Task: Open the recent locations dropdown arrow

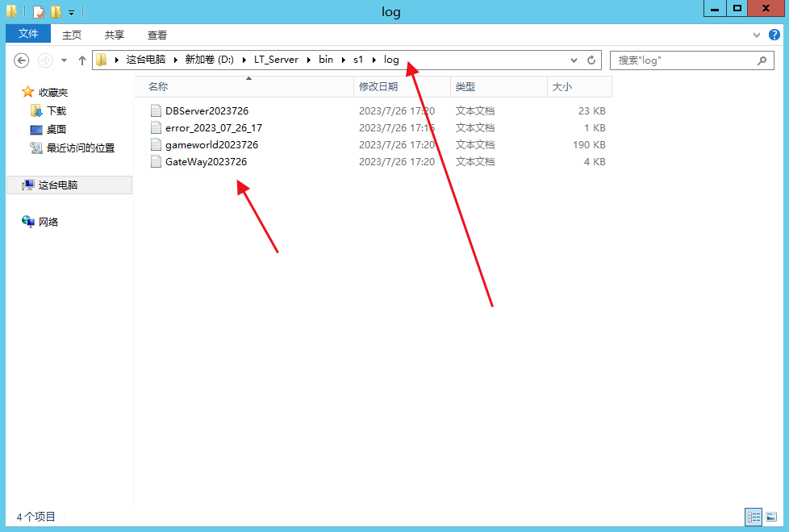Action: [x=62, y=60]
